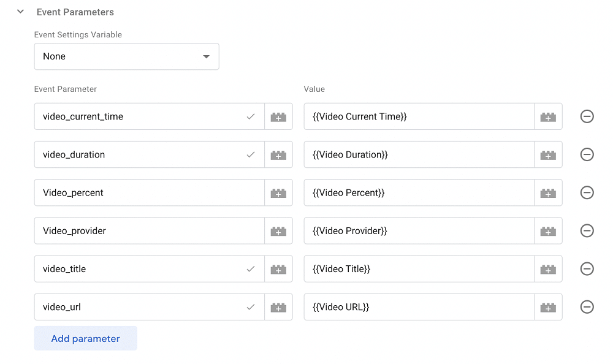Image resolution: width=613 pixels, height=364 pixels.
Task: Click the {{Video Title}} value field
Action: click(418, 269)
